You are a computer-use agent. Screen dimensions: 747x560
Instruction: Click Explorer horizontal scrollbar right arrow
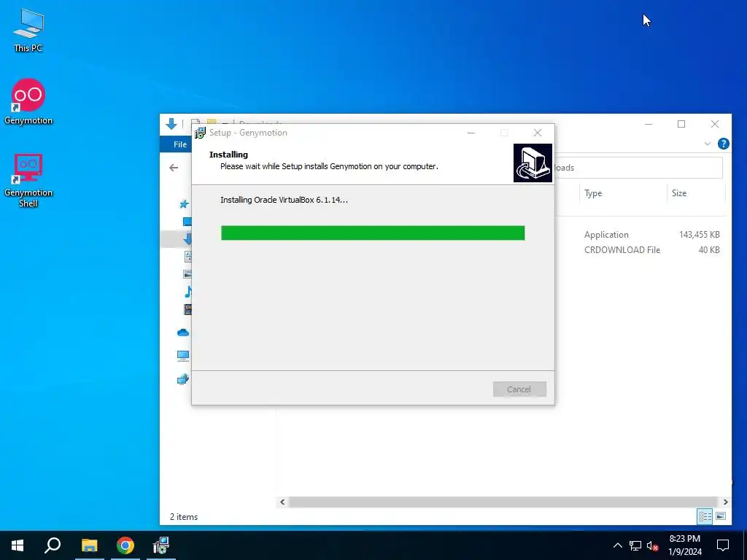point(725,502)
